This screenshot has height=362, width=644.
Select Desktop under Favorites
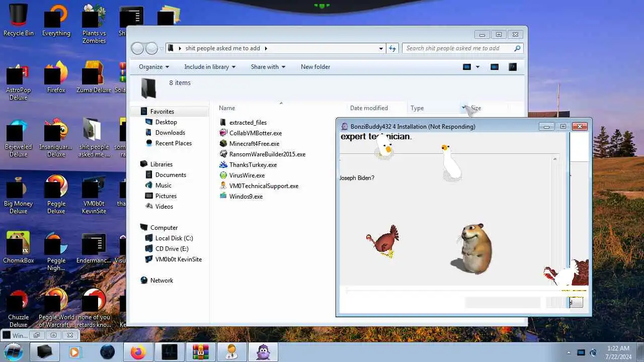pyautogui.click(x=166, y=122)
